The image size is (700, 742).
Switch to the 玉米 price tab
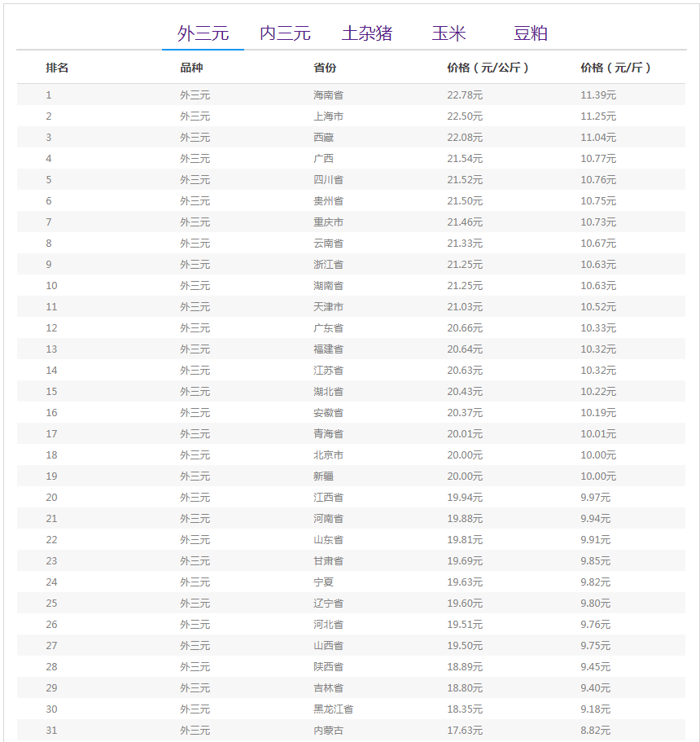[448, 33]
